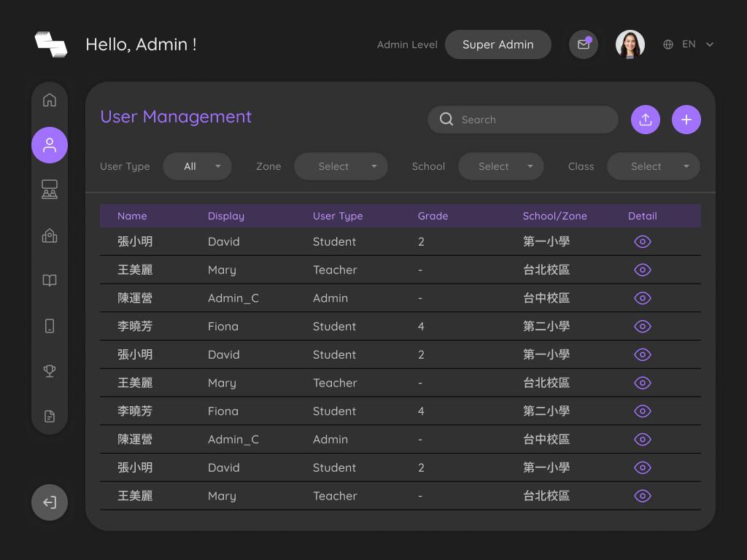747x560 pixels.
Task: Open the User Type 'All' dropdown
Action: tap(197, 166)
